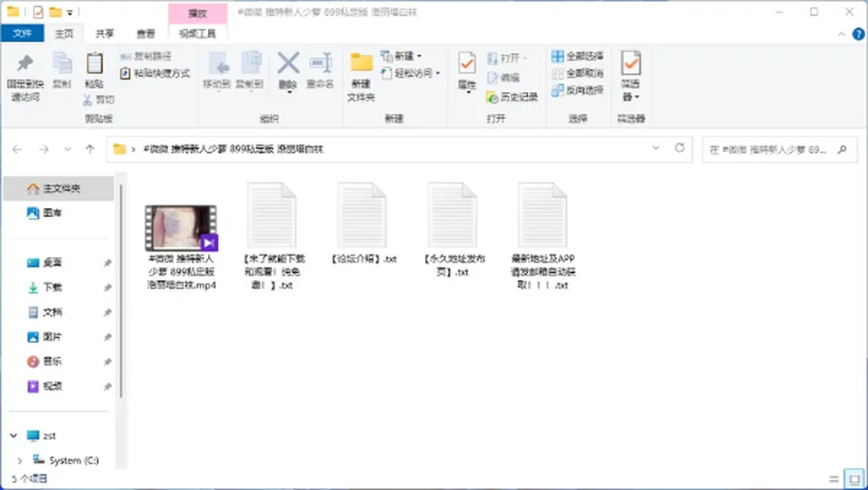Unpin 桌面 using its pin icon

click(108, 263)
